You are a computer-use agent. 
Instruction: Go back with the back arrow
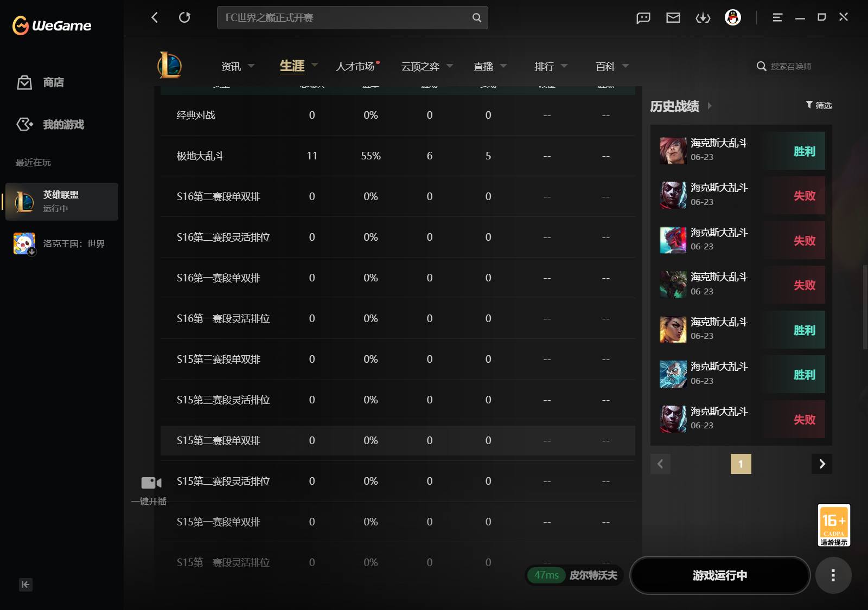(155, 17)
